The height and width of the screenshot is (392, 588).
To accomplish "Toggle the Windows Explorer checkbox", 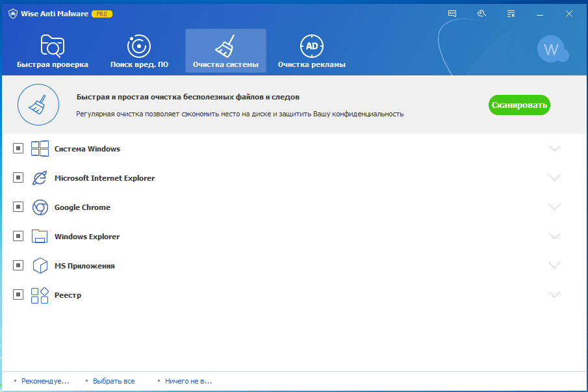I will point(18,236).
